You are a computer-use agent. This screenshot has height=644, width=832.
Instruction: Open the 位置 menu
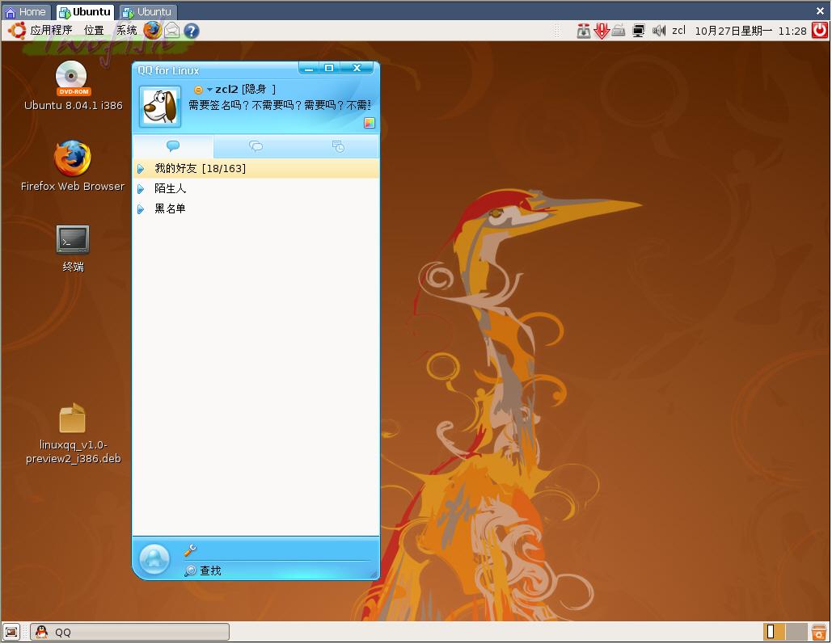point(94,30)
